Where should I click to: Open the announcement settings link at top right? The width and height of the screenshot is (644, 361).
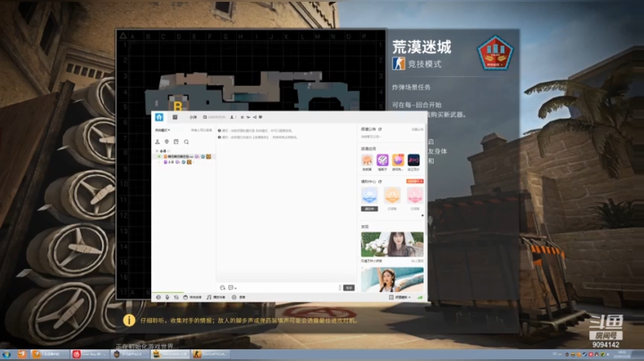(x=418, y=130)
